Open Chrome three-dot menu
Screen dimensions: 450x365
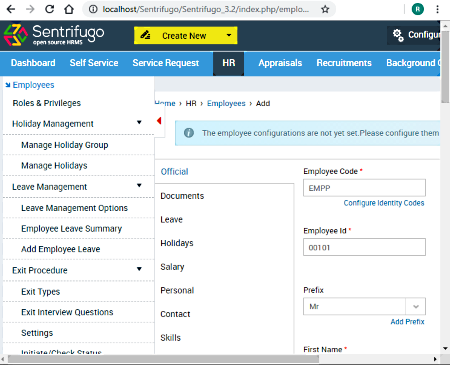(x=437, y=9)
